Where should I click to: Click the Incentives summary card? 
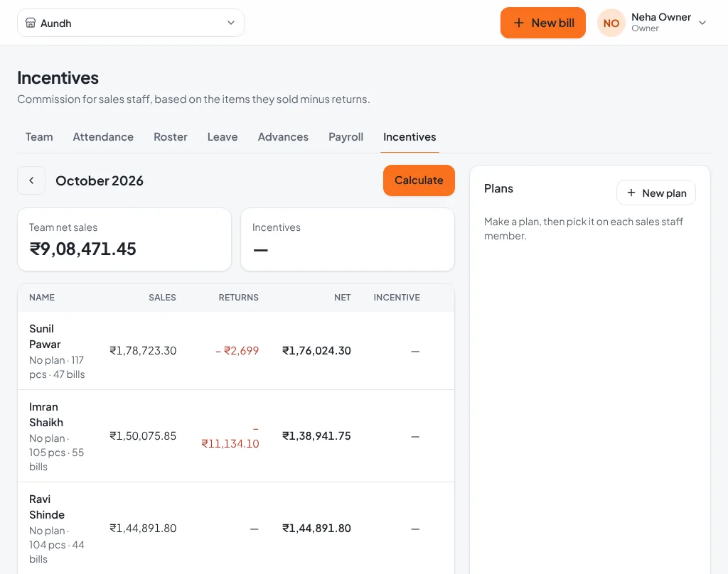tap(347, 239)
